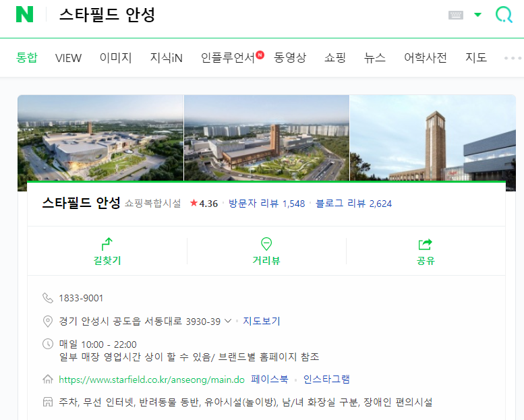This screenshot has width=524, height=420.
Task: Open the starfield.co.kr/anseong website link
Action: 152,380
